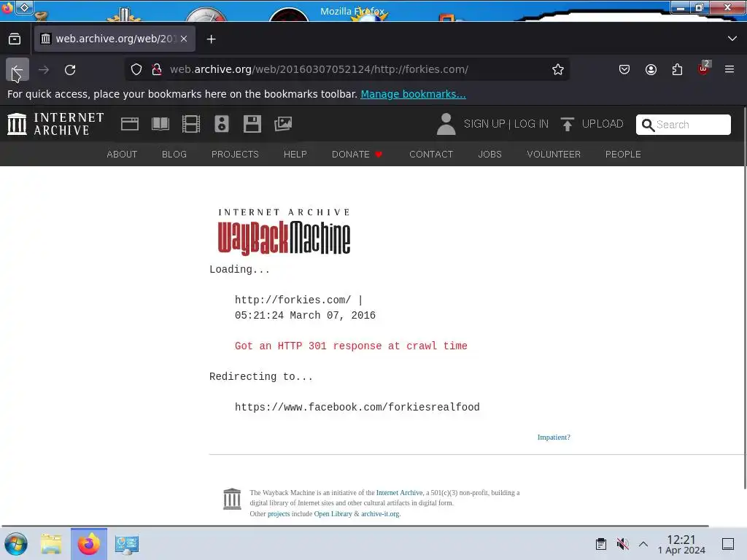Open the Pocket save icon
The image size is (747, 560).
(624, 69)
